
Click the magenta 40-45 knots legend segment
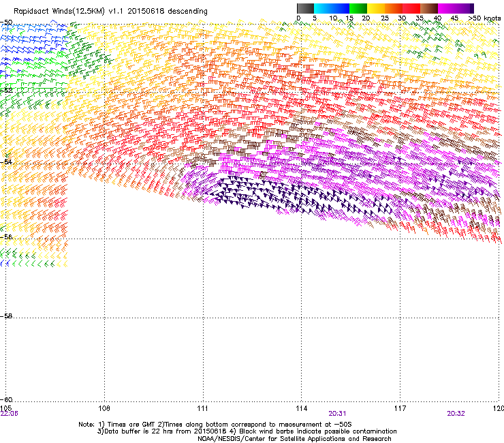pyautogui.click(x=447, y=8)
